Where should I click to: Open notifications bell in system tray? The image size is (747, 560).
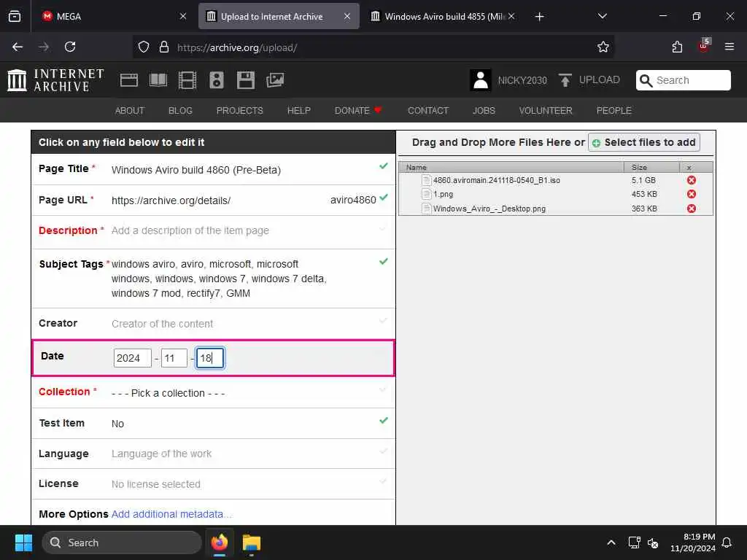coord(727,542)
